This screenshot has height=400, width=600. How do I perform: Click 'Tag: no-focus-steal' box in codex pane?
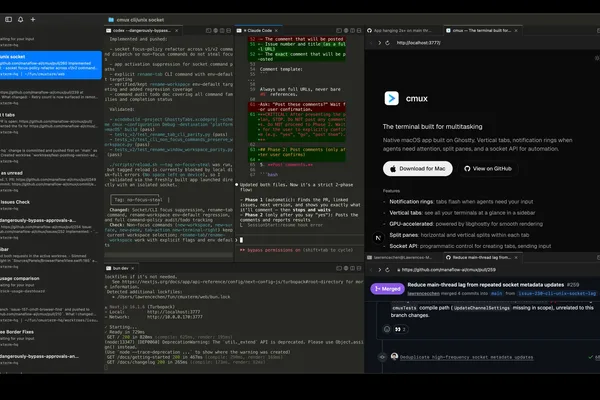pos(137,199)
